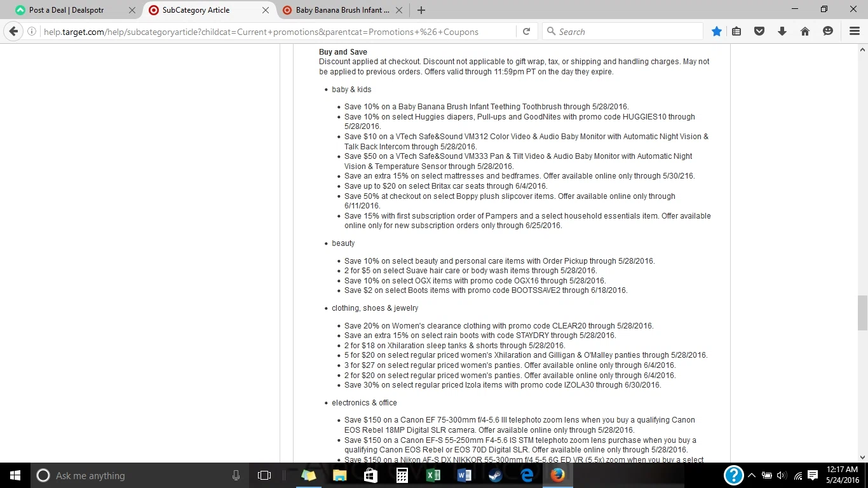This screenshot has width=868, height=488.
Task: Click the 3 for $27 panties offer
Action: [x=510, y=365]
